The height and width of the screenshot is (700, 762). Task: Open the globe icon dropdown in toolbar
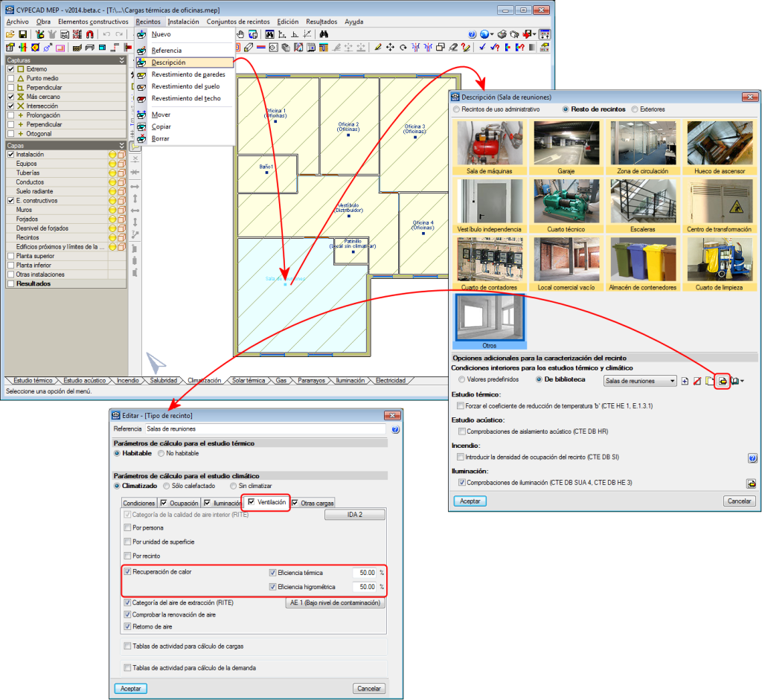[x=492, y=34]
